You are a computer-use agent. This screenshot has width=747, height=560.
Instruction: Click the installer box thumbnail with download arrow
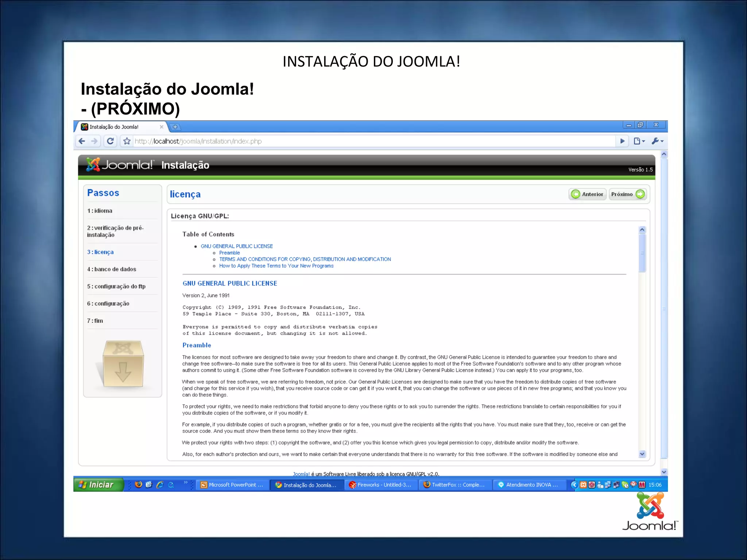tap(123, 363)
